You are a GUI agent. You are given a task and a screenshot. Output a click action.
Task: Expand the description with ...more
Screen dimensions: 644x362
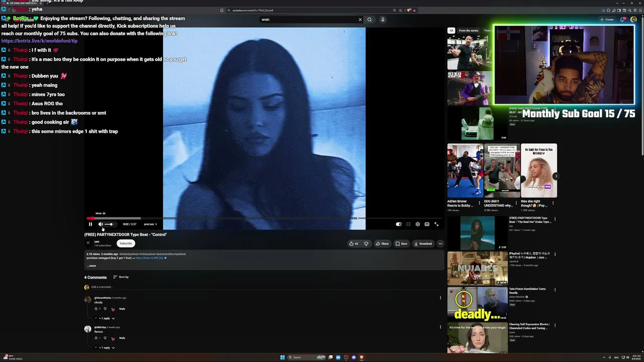[91, 266]
